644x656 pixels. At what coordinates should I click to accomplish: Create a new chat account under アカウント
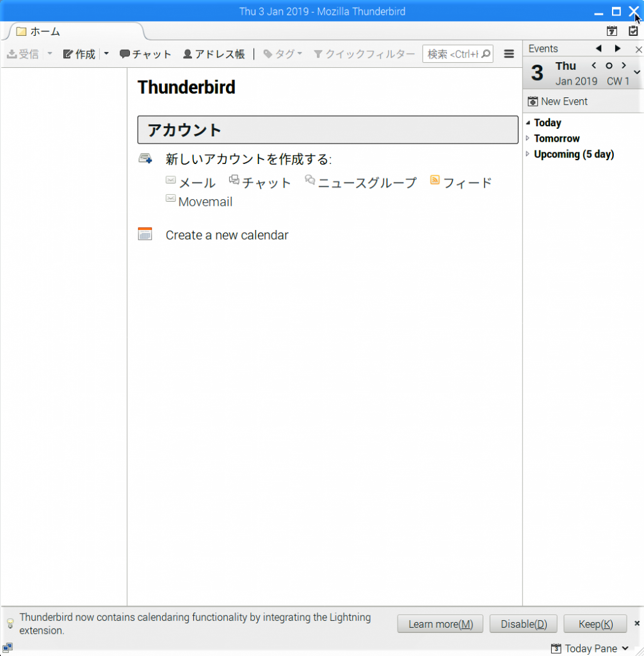(x=260, y=183)
